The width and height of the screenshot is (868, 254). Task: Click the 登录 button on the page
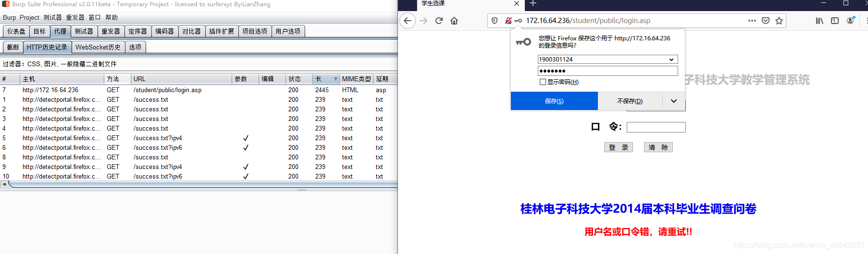pos(619,147)
